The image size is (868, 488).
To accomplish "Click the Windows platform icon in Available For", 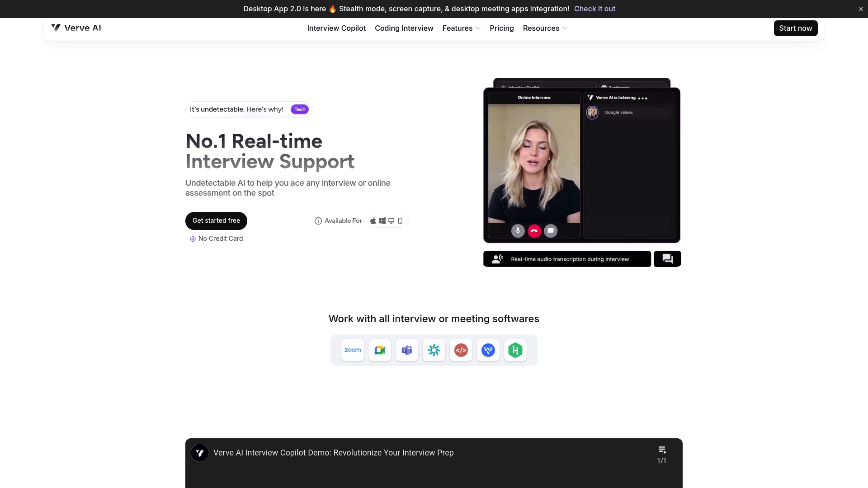I will (x=382, y=221).
